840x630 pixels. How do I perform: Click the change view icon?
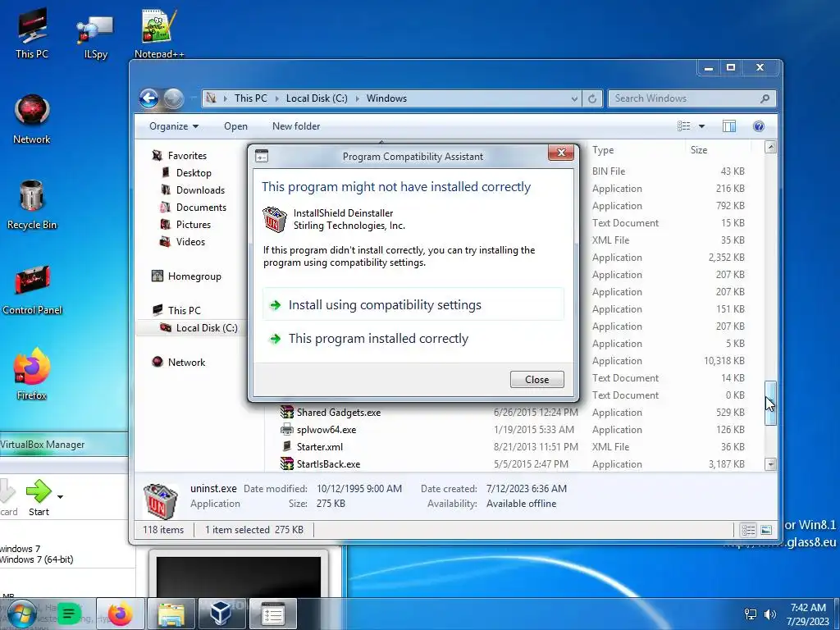tap(683, 126)
